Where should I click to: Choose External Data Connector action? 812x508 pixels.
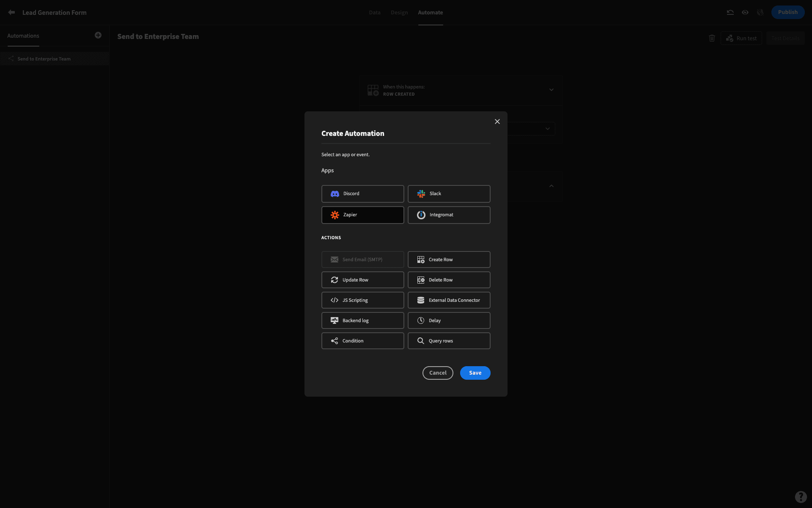(x=449, y=300)
